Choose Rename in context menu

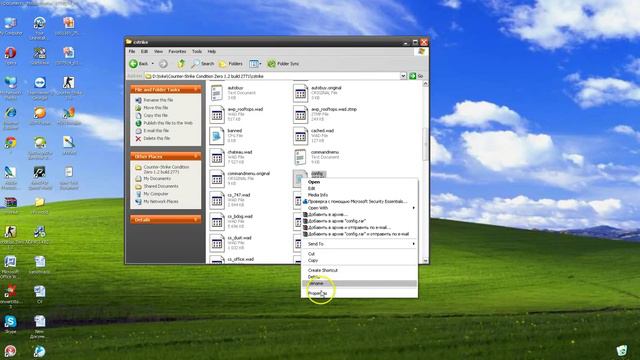(360, 283)
